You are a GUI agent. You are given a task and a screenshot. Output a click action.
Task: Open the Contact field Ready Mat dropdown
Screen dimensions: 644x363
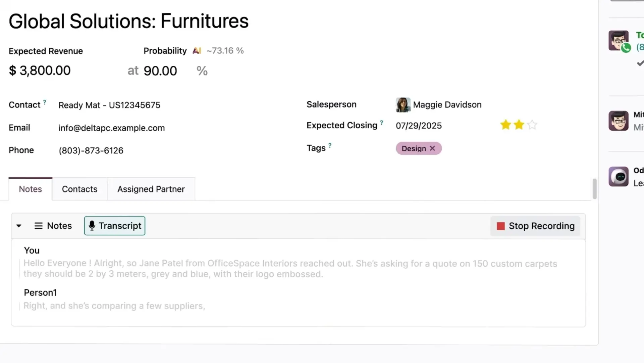coord(109,105)
